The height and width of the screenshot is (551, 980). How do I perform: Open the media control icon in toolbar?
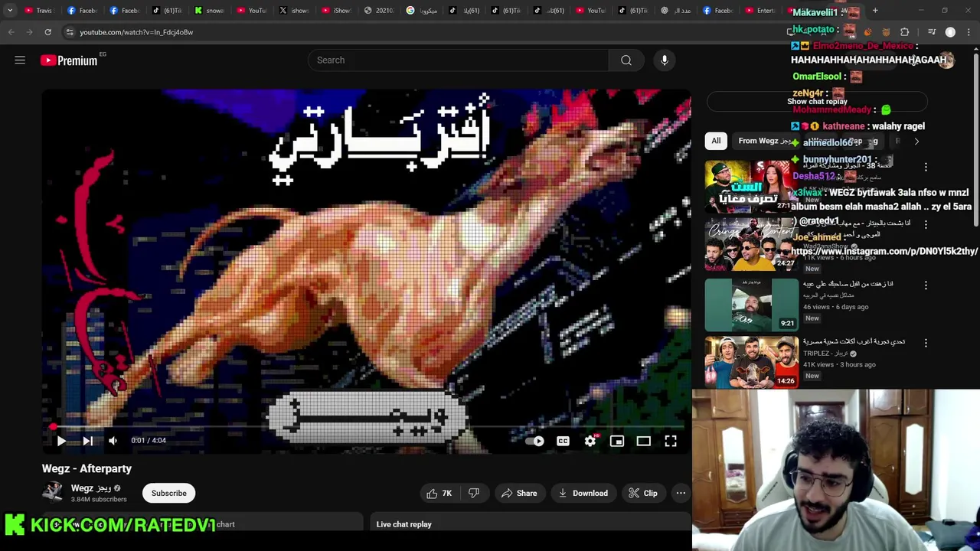point(932,32)
